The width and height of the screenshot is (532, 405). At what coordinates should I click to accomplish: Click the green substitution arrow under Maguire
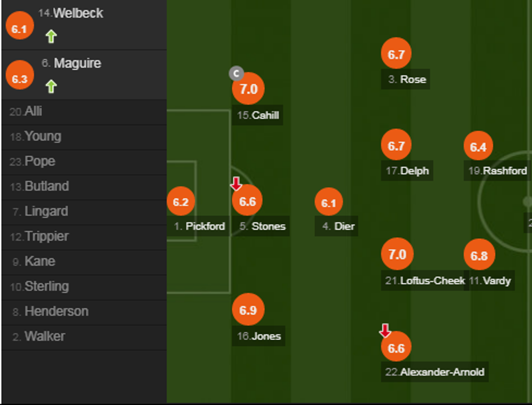51,86
